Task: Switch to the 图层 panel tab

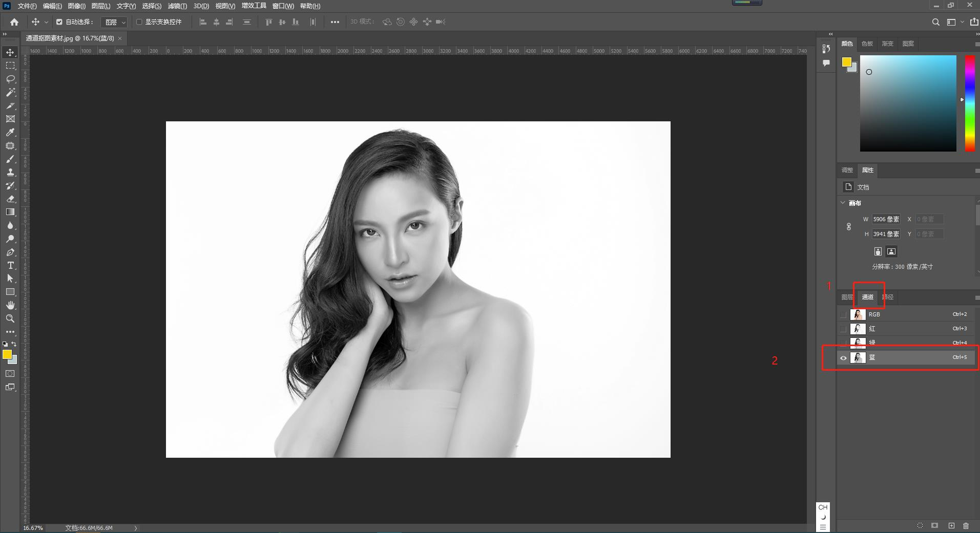Action: coord(847,297)
